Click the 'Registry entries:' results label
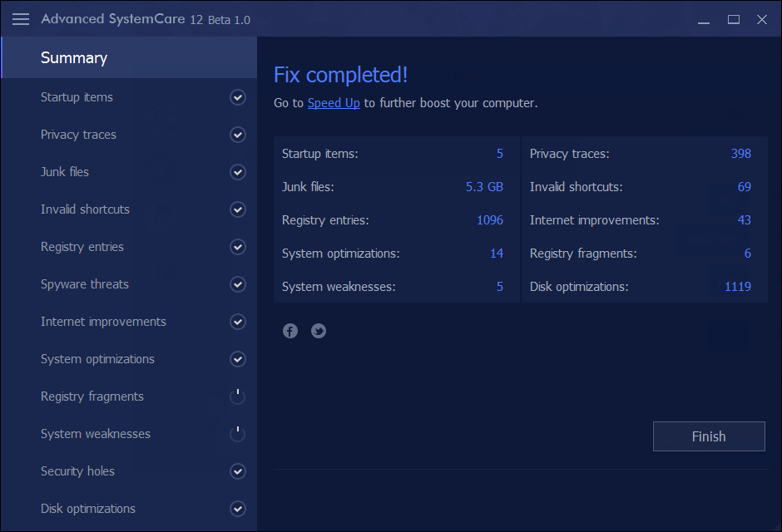Image resolution: width=782 pixels, height=532 pixels. tap(325, 220)
